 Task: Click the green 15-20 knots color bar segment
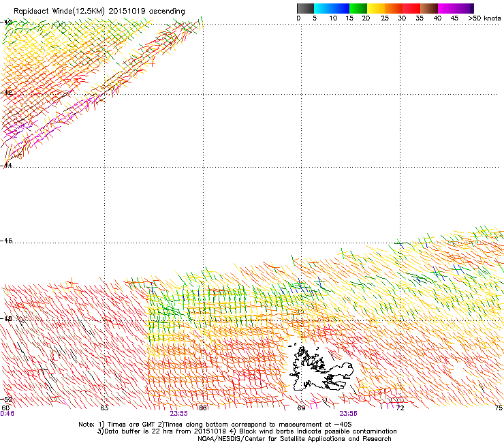click(x=358, y=8)
